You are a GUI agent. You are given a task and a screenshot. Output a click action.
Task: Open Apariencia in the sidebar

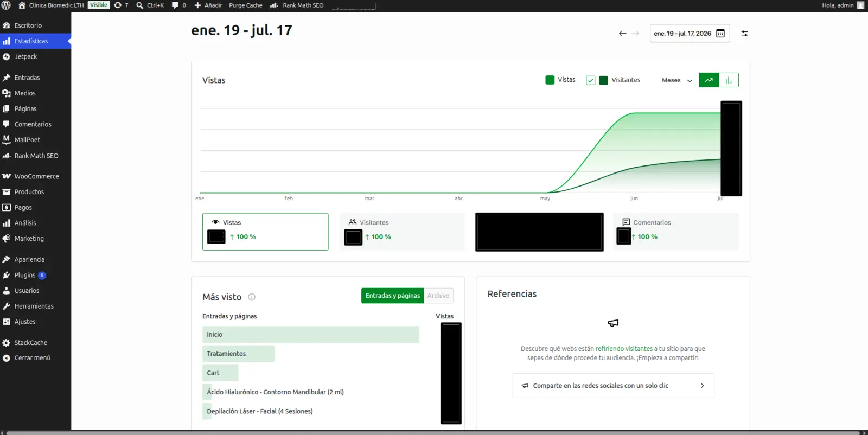pos(35,260)
